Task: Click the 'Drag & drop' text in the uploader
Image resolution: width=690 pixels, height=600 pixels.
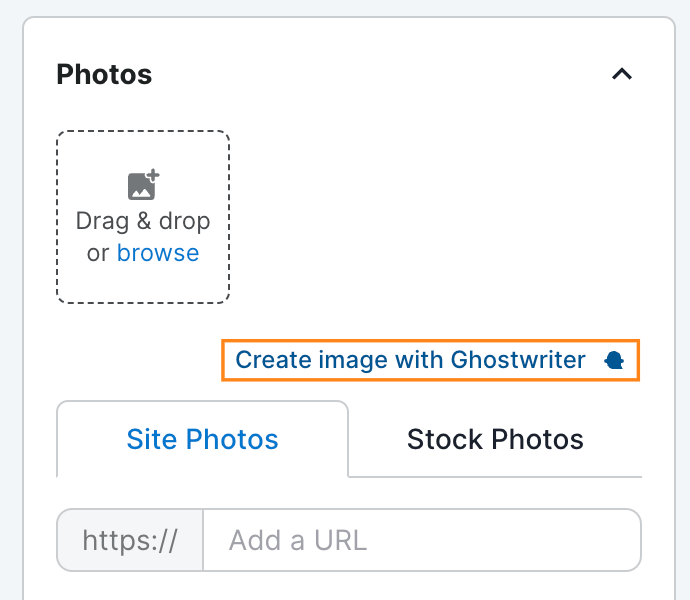Action: point(143,220)
